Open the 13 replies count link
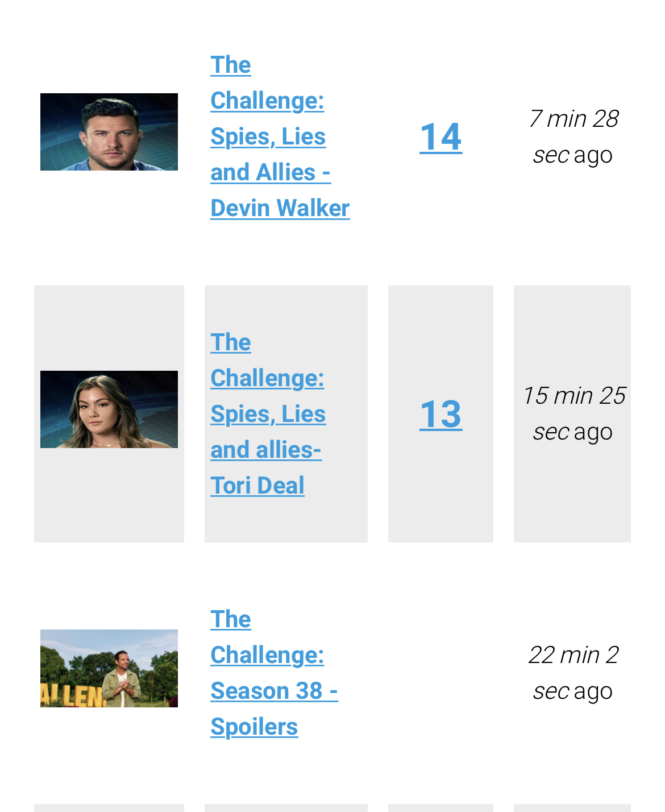Viewport: 665px width, 812px height. 440,414
